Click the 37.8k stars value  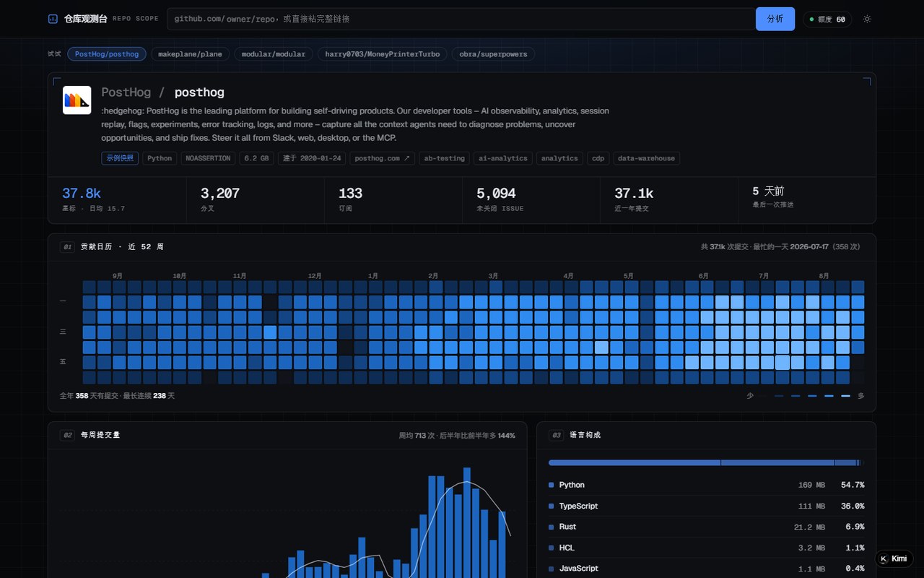point(82,193)
